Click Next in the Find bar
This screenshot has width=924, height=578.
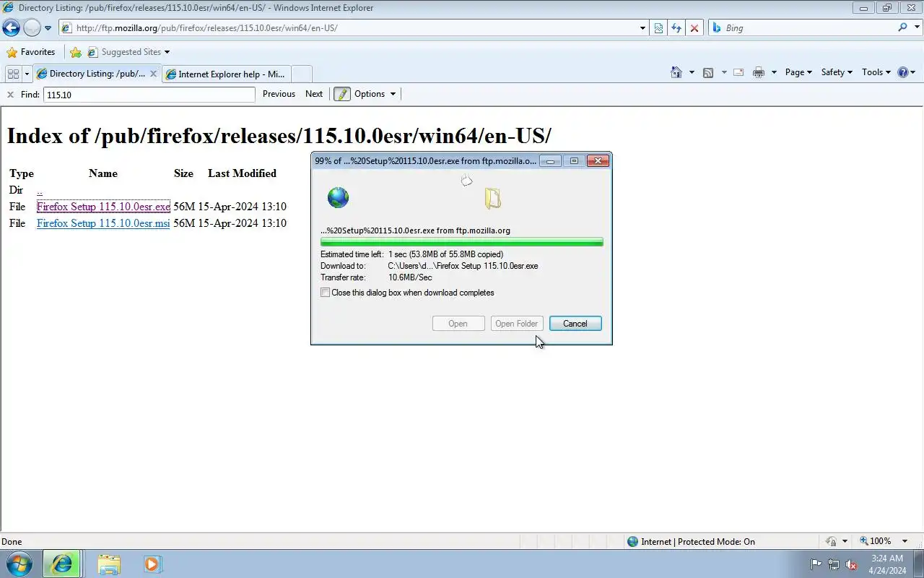(314, 94)
